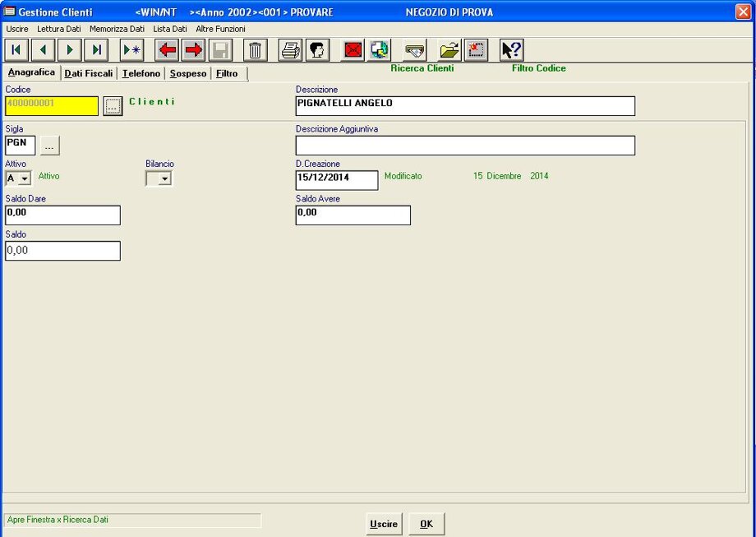Click the red envelope icon
This screenshot has height=537, width=756.
tap(353, 50)
